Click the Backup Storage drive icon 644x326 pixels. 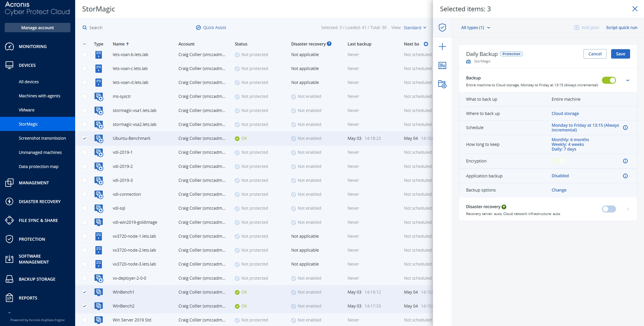(x=10, y=279)
